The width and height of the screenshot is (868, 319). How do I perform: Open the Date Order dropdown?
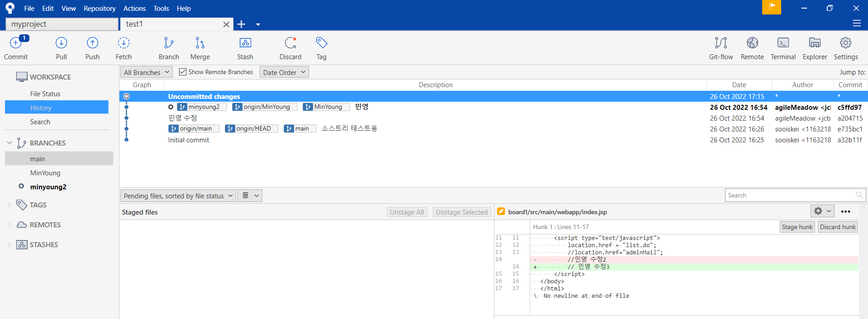pos(284,72)
